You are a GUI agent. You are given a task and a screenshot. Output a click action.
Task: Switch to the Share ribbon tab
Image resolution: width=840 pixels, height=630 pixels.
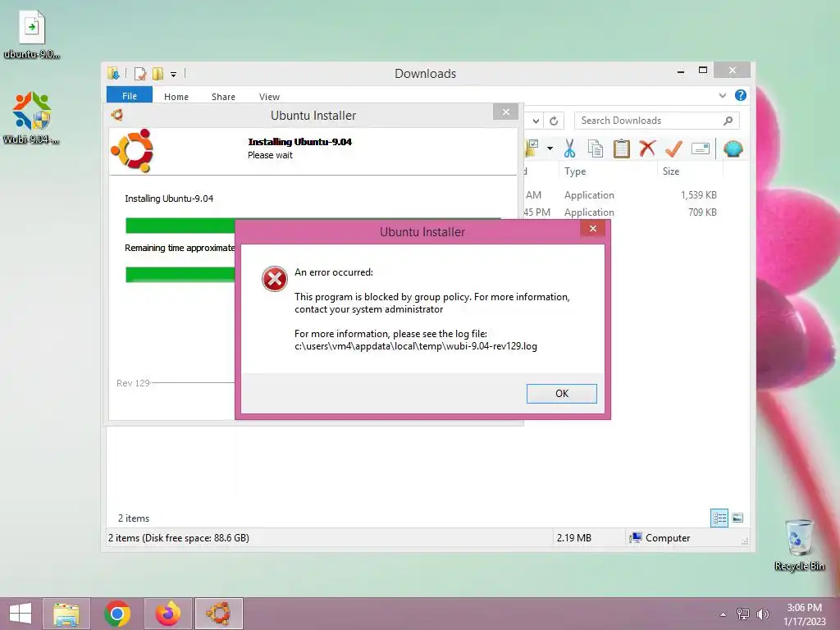pos(223,97)
